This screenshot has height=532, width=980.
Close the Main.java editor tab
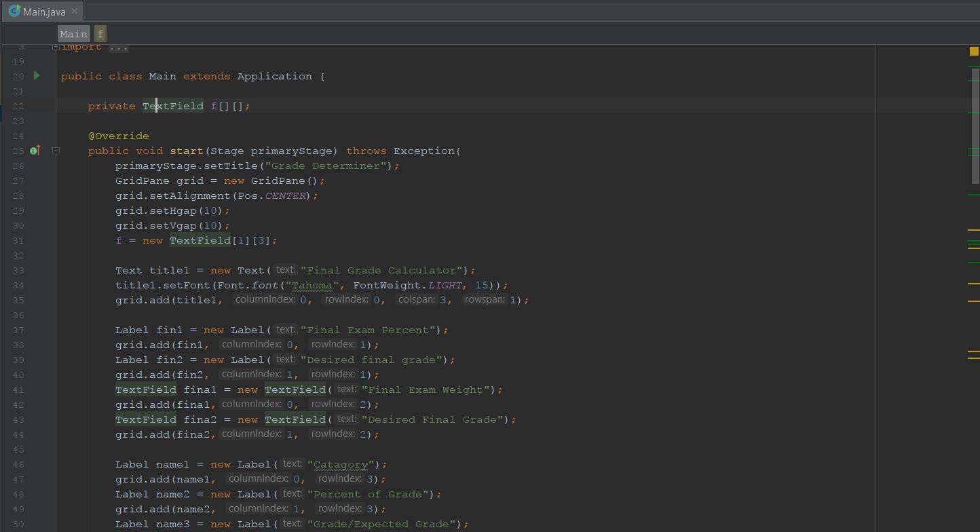pyautogui.click(x=75, y=12)
